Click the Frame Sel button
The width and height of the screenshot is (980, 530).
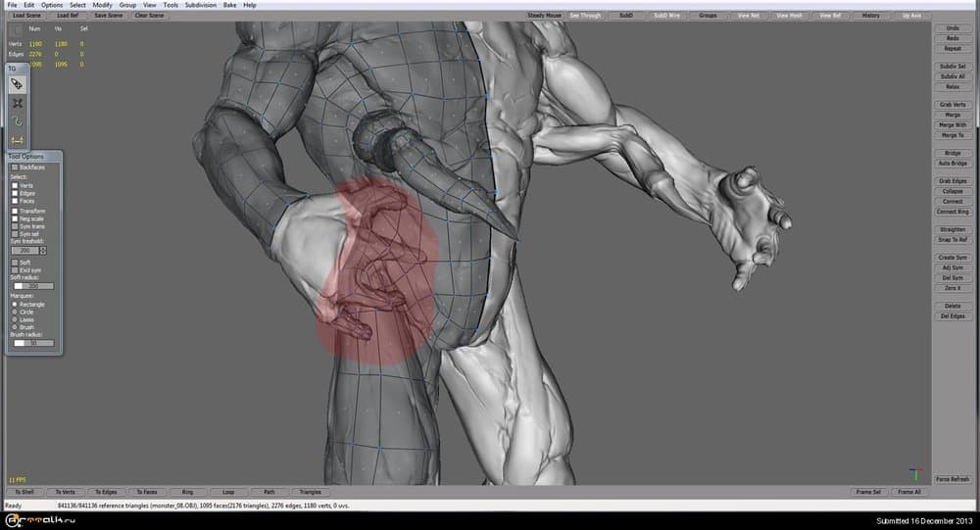(x=868, y=492)
